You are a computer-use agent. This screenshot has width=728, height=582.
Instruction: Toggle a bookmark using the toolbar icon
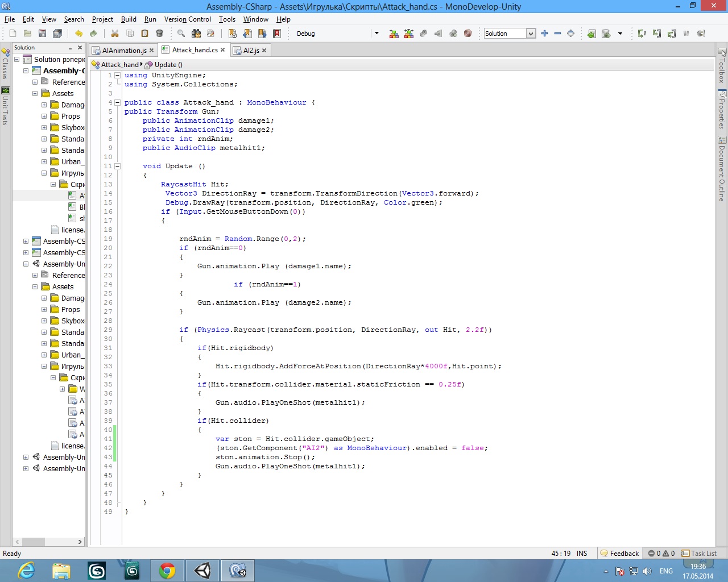(x=232, y=34)
